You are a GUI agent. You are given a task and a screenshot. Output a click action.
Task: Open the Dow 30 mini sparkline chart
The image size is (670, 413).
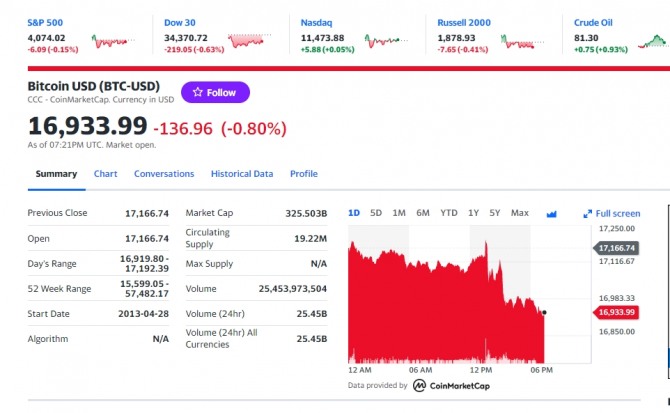pos(250,41)
